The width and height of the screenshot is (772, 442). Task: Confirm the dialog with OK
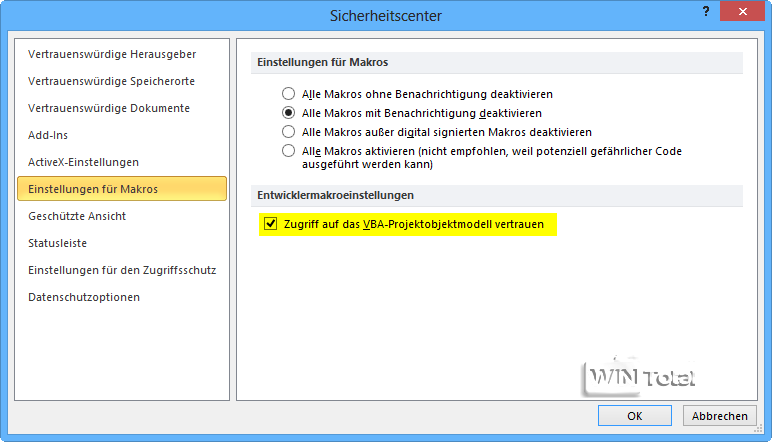pyautogui.click(x=634, y=416)
